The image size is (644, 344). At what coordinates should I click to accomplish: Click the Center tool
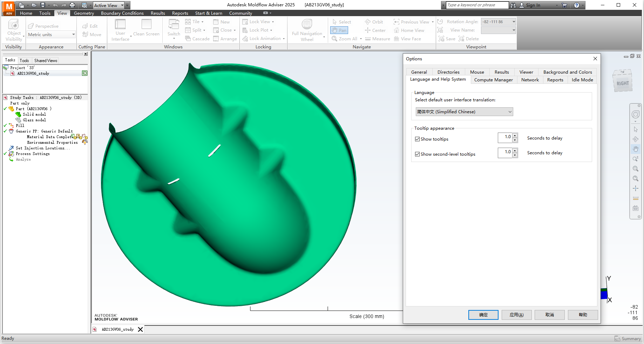point(375,31)
